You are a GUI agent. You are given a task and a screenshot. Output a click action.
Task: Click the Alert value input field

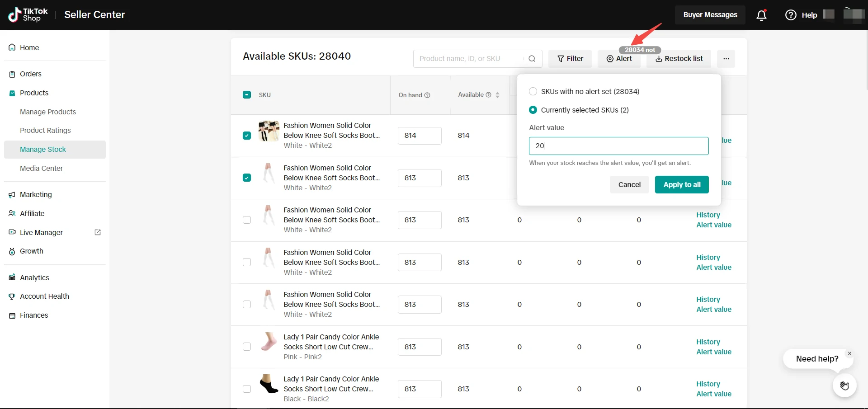coord(618,146)
